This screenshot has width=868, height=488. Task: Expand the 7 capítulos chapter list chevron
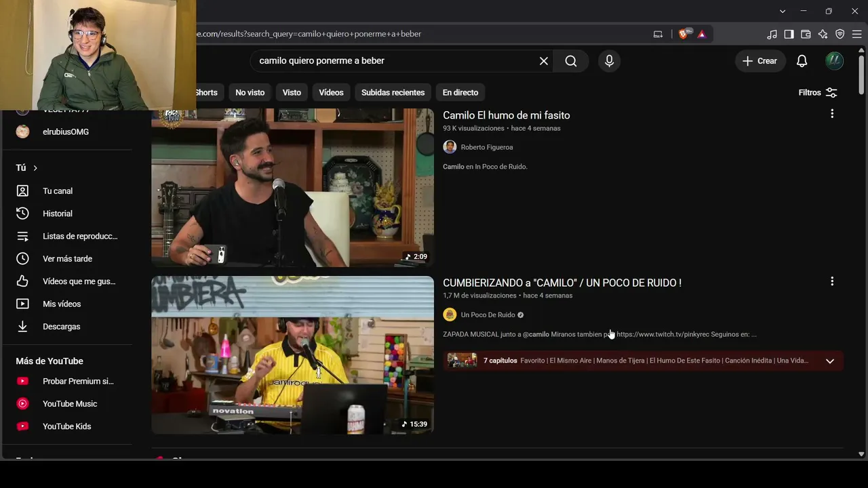pos(829,361)
